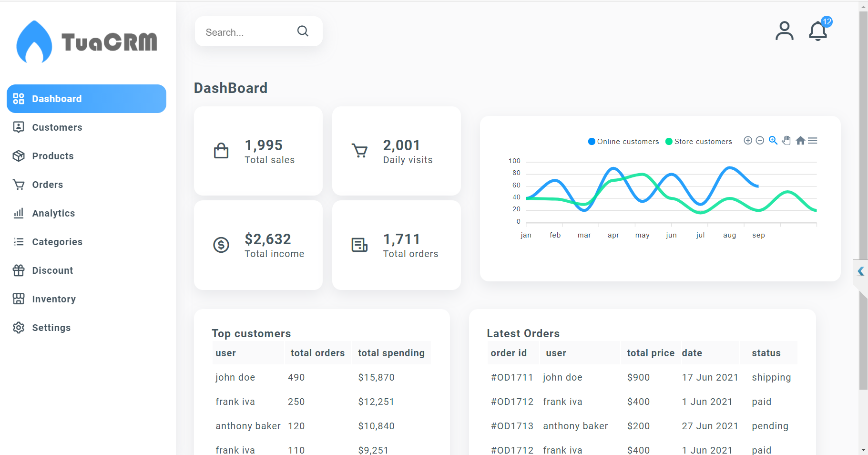Reset chart zoom with the home icon

801,140
